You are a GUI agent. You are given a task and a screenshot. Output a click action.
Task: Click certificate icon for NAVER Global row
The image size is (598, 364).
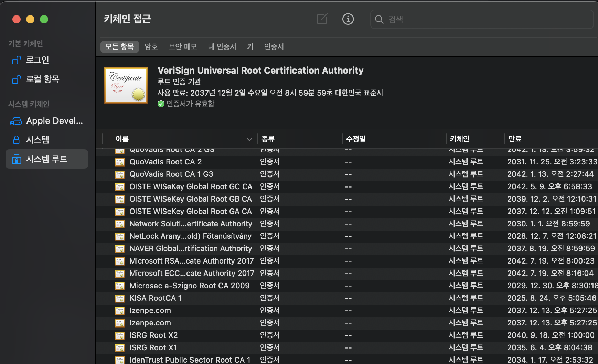click(120, 249)
